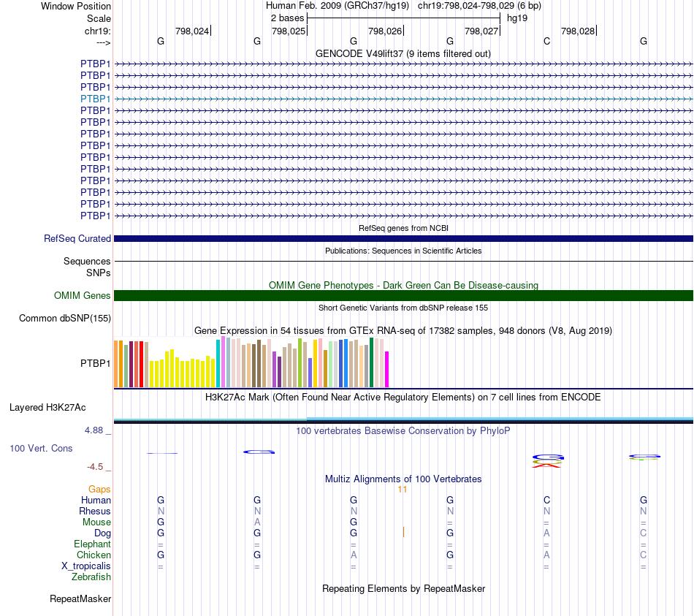Open the Common dbSNP(155) track label
Viewport: 694px width, 616px height.
(x=65, y=318)
